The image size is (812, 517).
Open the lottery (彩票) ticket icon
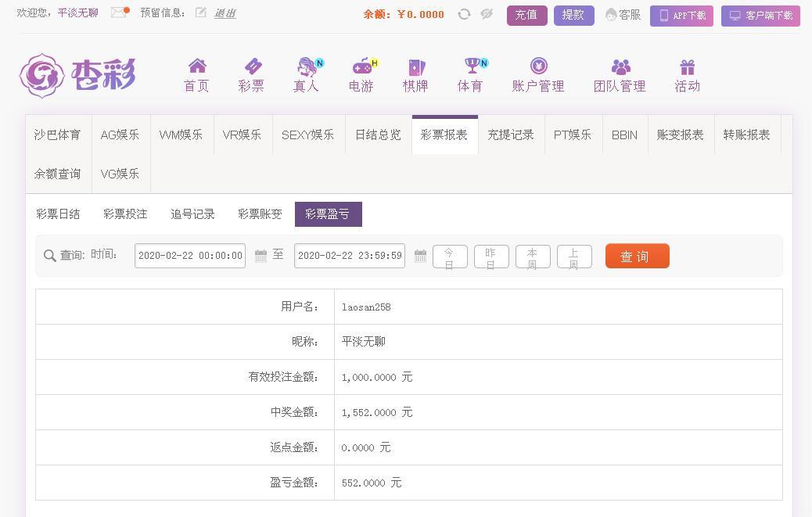pyautogui.click(x=252, y=66)
